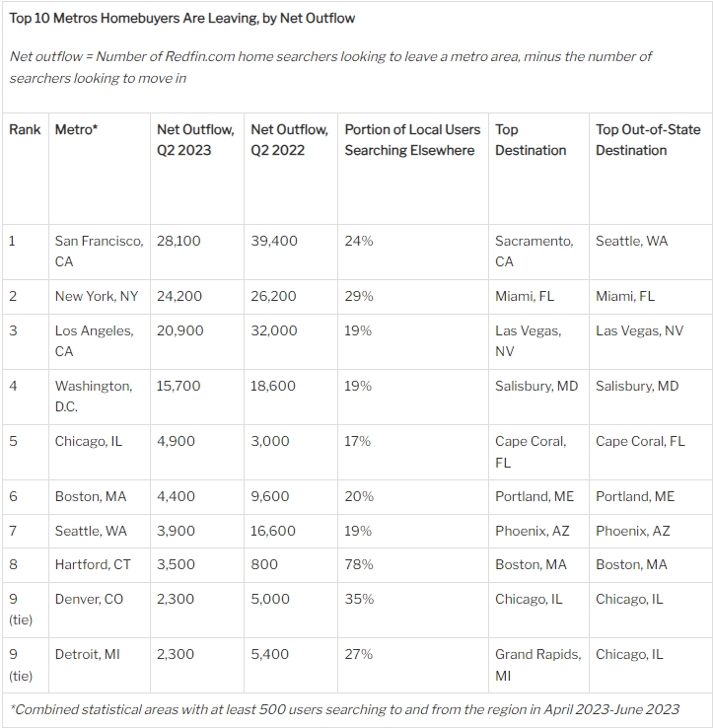
Task: Select the San Francisco, CA metro cell
Action: point(99,252)
